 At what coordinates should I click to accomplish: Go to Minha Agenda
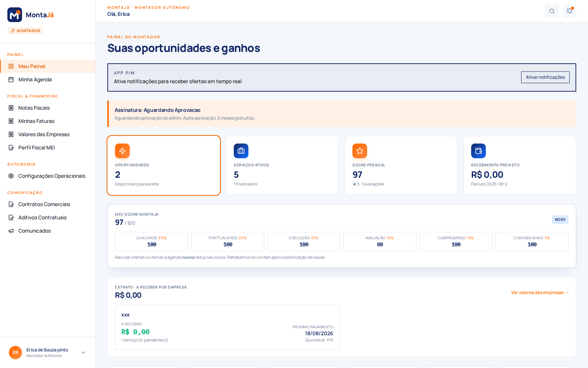(x=48, y=79)
